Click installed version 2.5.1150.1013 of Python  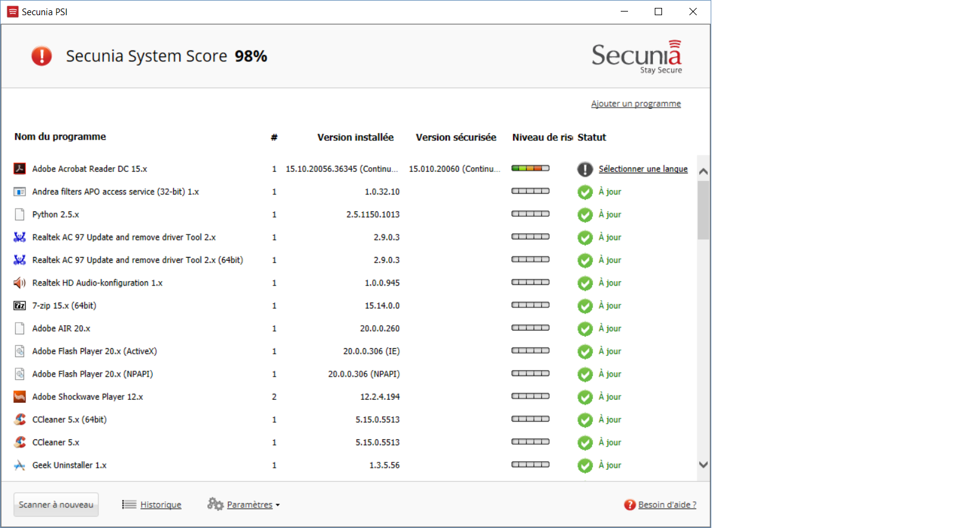[x=373, y=214]
